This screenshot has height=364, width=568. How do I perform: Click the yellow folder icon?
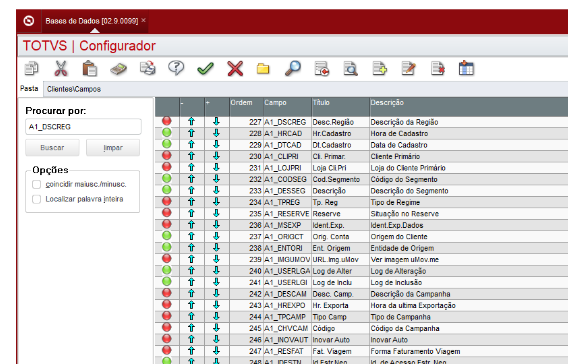(263, 69)
